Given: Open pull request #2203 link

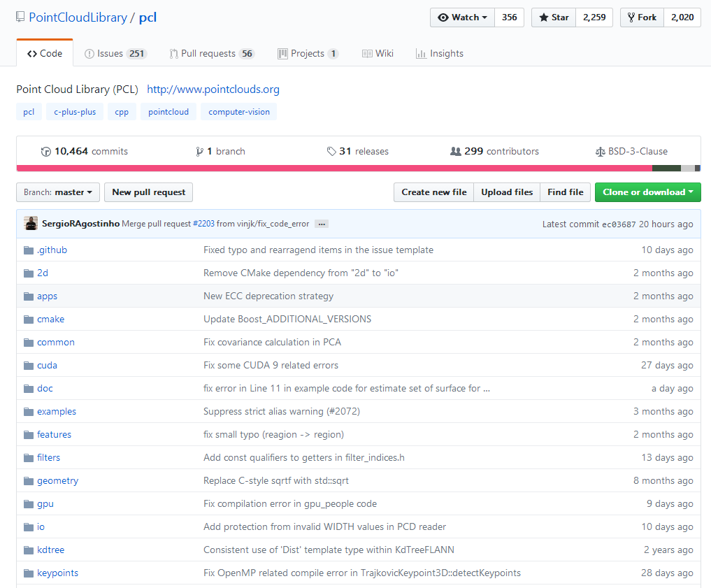Looking at the screenshot, I should click(x=203, y=224).
